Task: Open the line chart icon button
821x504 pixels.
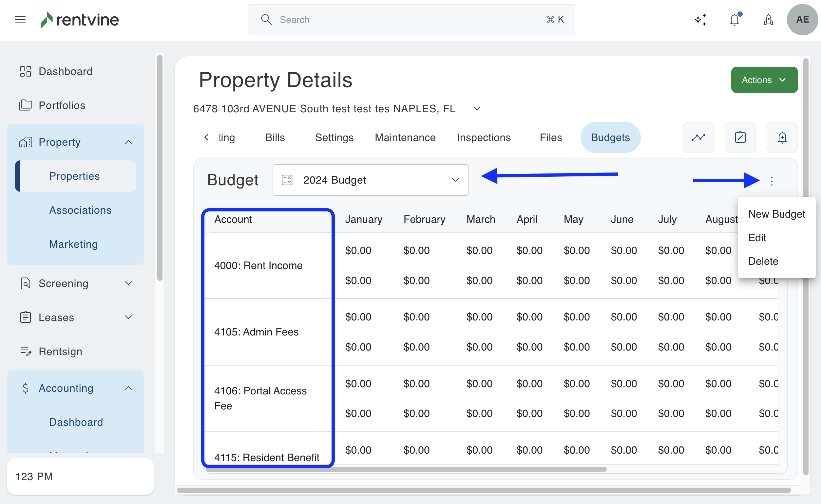Action: tap(698, 137)
